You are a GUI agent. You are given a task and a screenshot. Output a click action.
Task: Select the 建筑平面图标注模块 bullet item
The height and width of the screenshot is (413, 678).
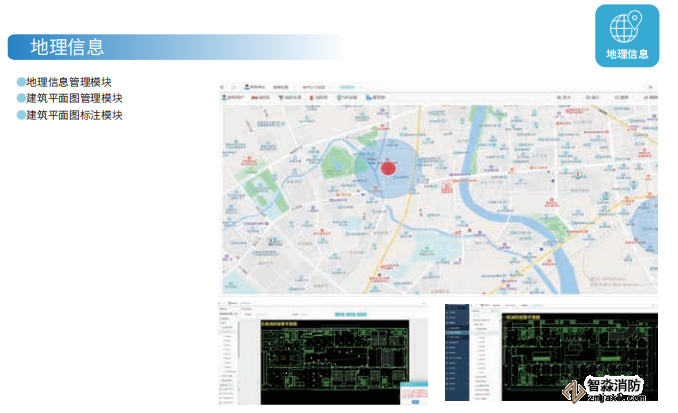coord(75,115)
